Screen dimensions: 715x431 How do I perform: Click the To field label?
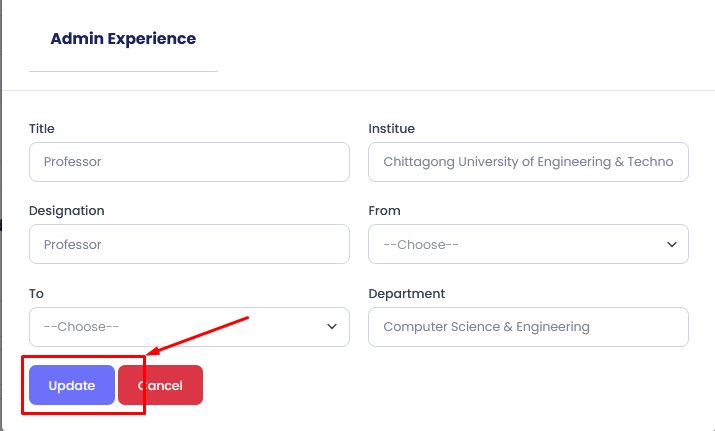[36, 294]
